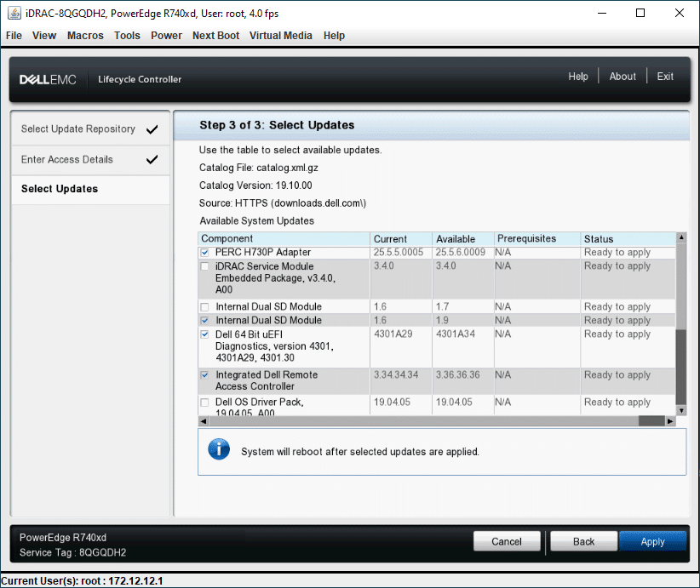Viewport: 700px width, 588px height.
Task: Click the Select Update Repository checkmark
Action: (152, 129)
